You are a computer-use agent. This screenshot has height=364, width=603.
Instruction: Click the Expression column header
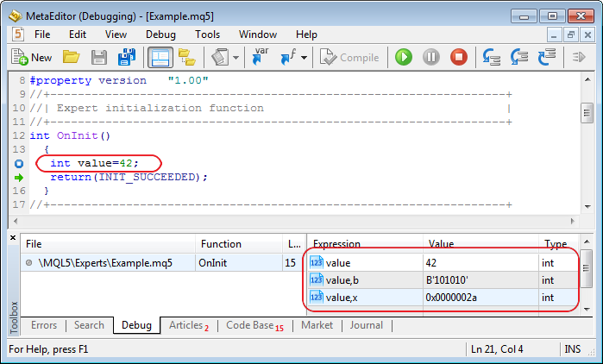click(366, 244)
